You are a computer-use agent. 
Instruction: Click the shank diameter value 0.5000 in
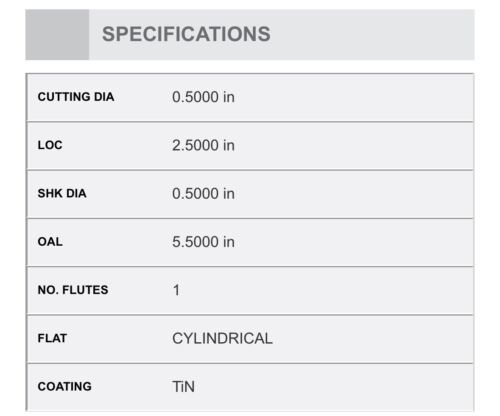(x=203, y=194)
